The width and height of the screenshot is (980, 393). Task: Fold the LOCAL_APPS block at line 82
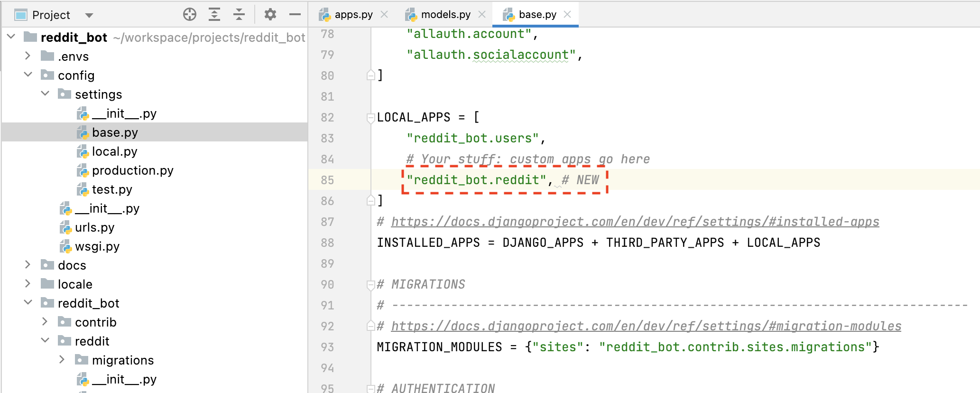pos(371,117)
